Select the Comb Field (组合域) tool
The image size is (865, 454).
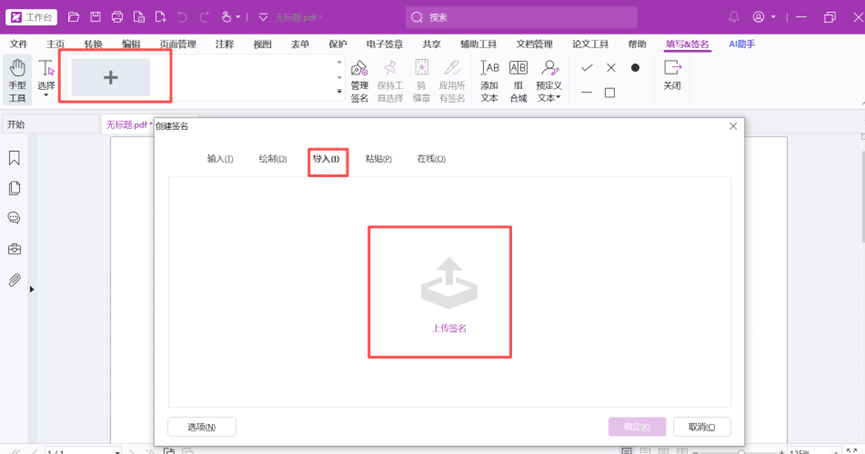coord(518,80)
